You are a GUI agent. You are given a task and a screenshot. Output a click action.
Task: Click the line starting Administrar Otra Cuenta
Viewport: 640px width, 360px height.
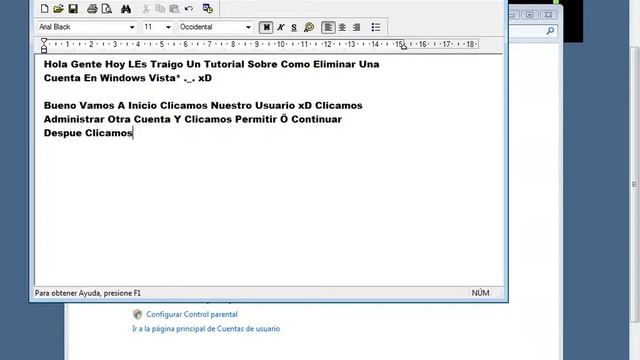(x=193, y=119)
